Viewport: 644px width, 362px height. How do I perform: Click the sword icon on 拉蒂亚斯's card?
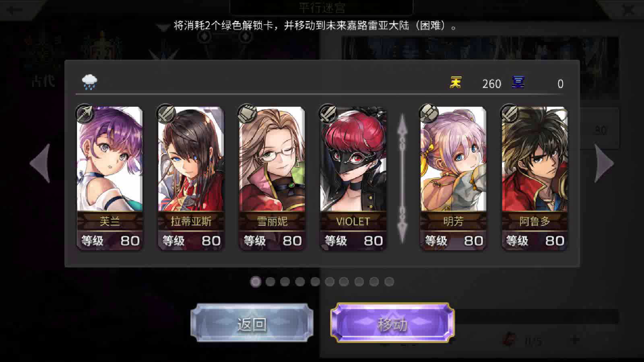point(166,114)
